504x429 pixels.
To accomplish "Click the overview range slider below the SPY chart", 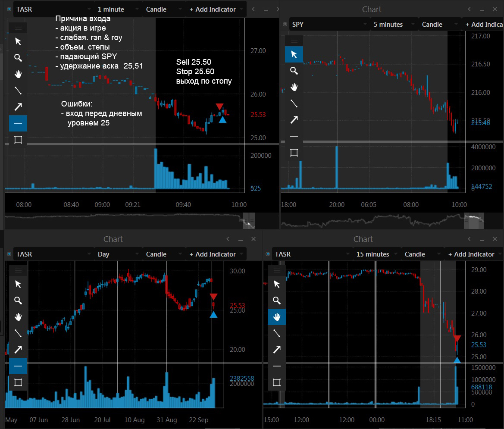I will tap(473, 221).
